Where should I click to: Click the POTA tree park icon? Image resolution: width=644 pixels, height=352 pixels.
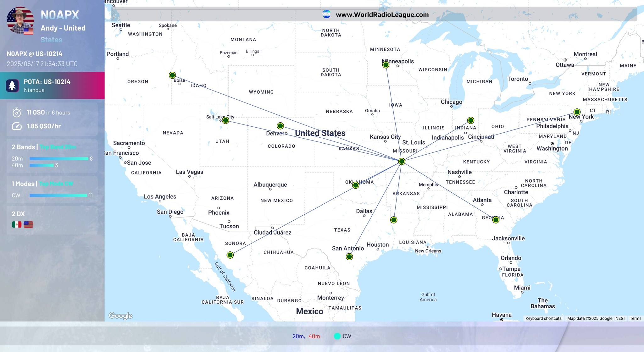tap(12, 85)
